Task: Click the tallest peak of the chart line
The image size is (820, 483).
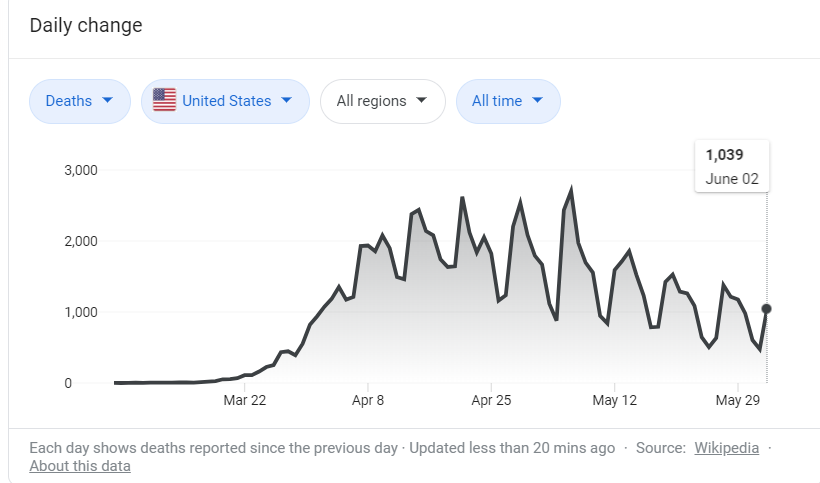Action: [x=571, y=189]
